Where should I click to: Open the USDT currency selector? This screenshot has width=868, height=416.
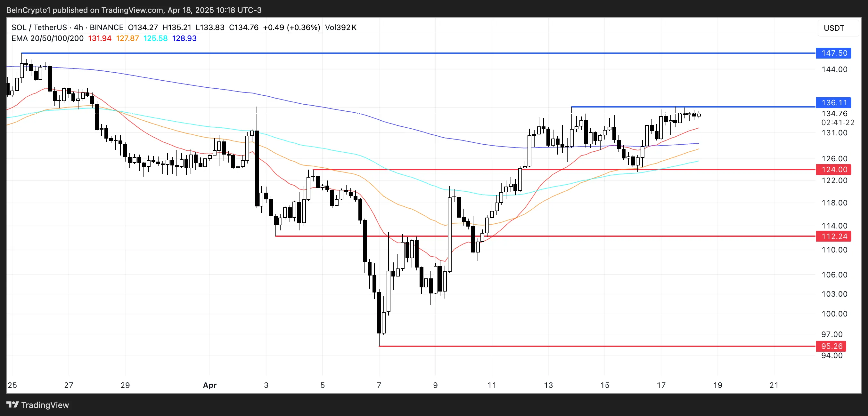(x=834, y=28)
